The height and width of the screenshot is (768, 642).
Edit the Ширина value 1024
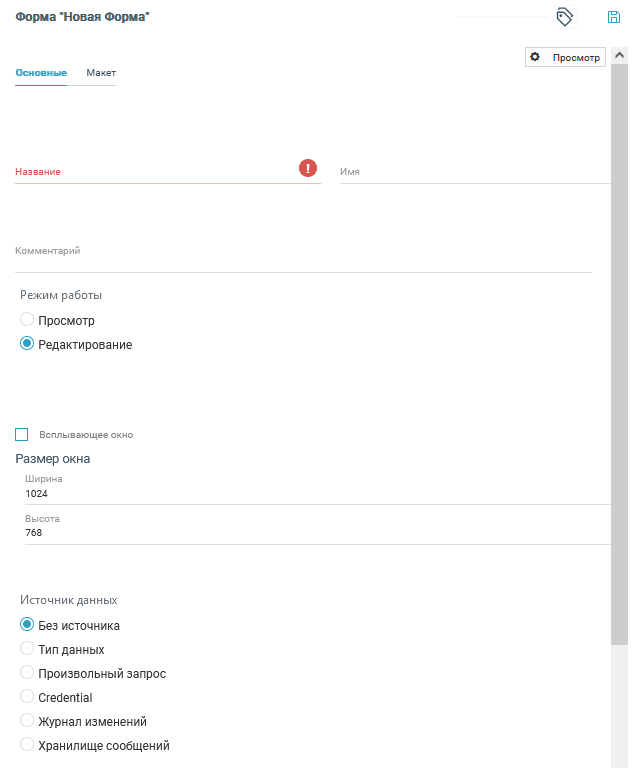[x=300, y=494]
